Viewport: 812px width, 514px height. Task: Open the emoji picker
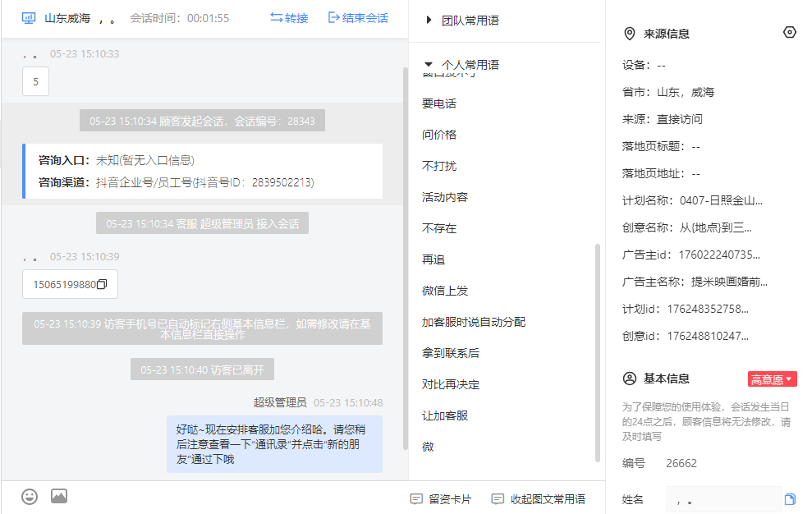30,497
